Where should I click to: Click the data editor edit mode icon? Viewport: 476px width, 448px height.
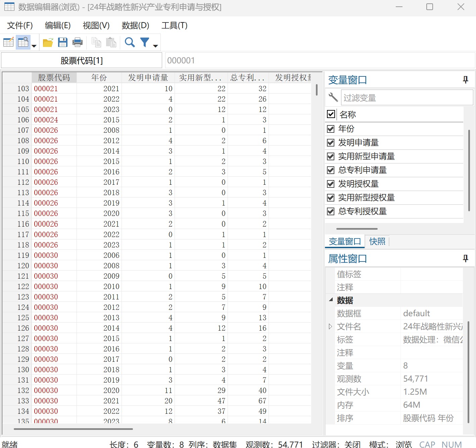[8, 42]
